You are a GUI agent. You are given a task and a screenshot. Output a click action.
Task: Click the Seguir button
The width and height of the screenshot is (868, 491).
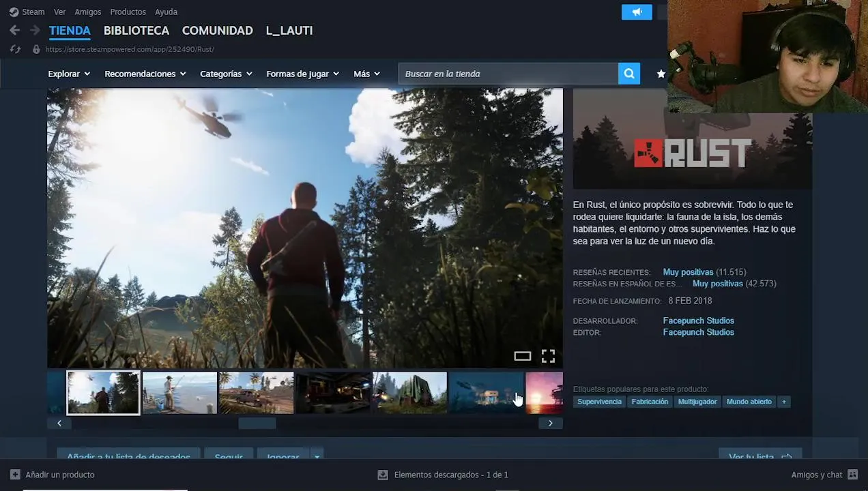(x=229, y=456)
